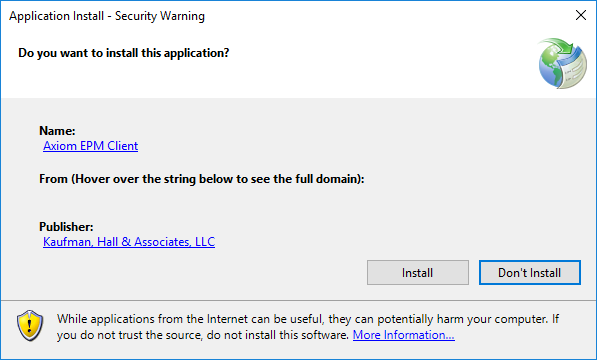Click the Publisher: label
597x360 pixels.
[66, 227]
